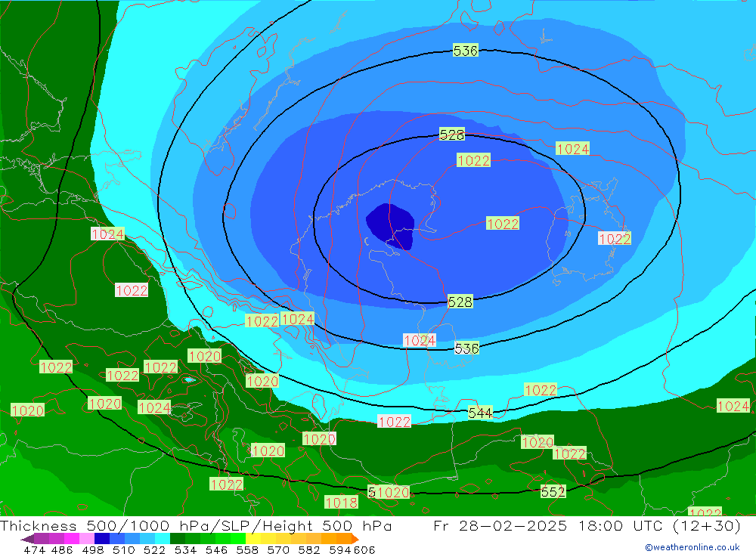756x554 pixels.
Task: Click the 544 height contour label
Action: (481, 413)
